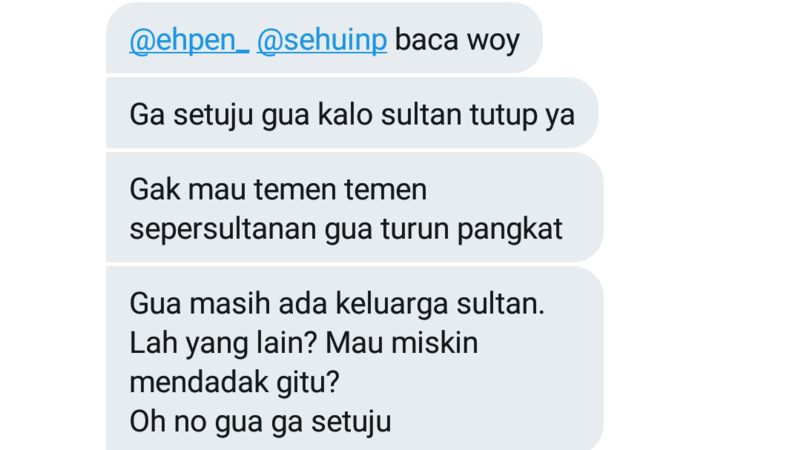
Task: Click the line 'sepersultanan gua turun pangkat'
Action: pos(346,229)
